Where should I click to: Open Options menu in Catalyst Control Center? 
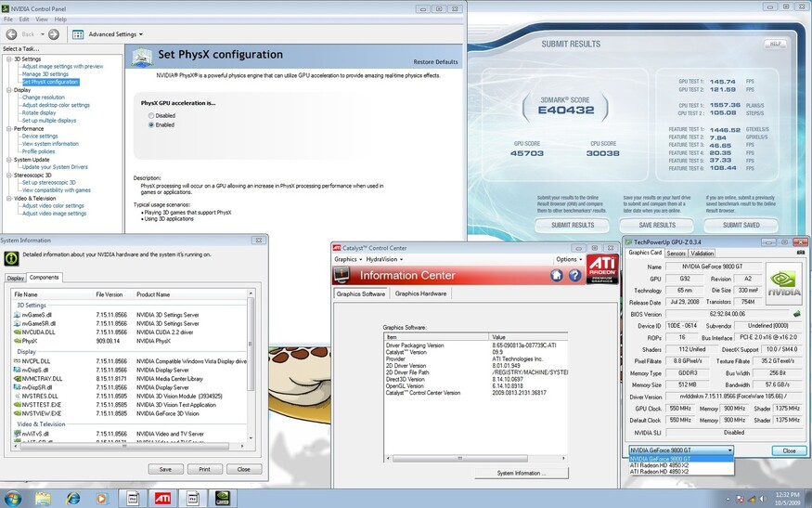[x=569, y=259]
